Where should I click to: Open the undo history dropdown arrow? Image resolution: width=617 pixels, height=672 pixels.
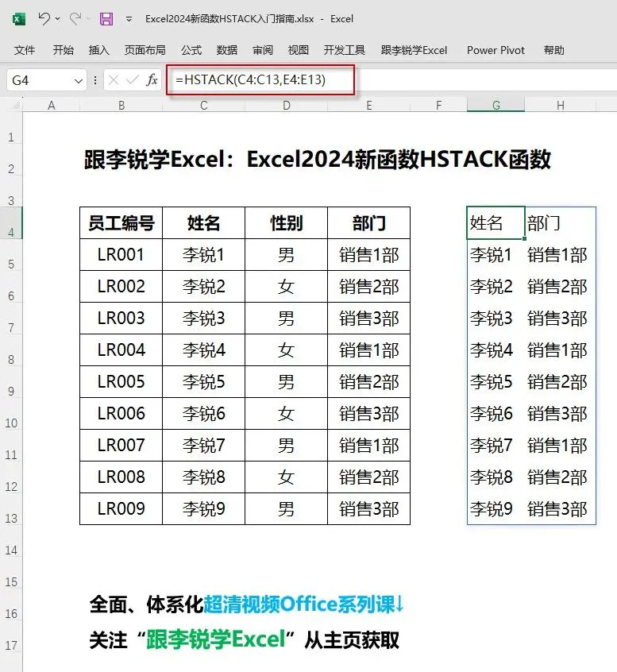click(58, 19)
